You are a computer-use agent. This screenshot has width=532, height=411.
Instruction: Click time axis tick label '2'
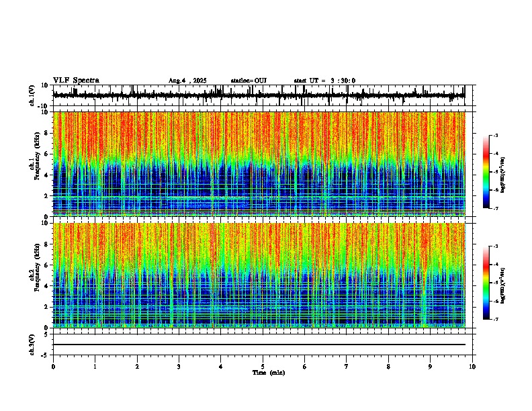click(x=137, y=367)
